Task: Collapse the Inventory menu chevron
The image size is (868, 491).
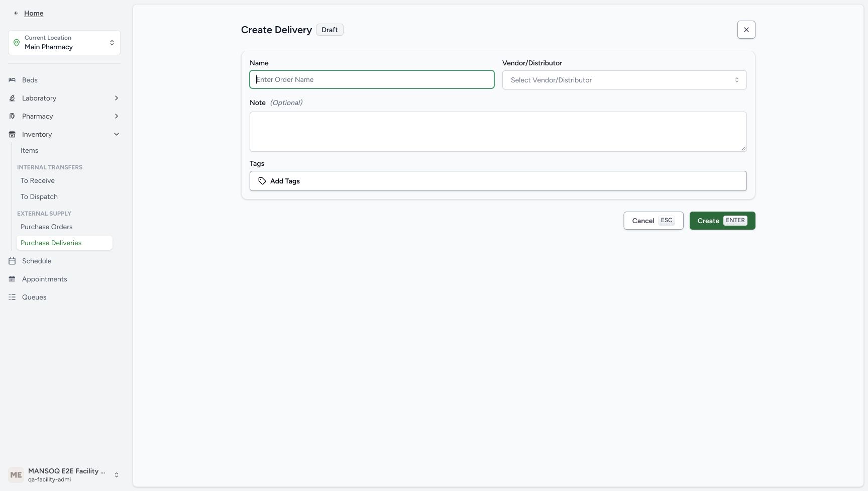Action: [117, 134]
